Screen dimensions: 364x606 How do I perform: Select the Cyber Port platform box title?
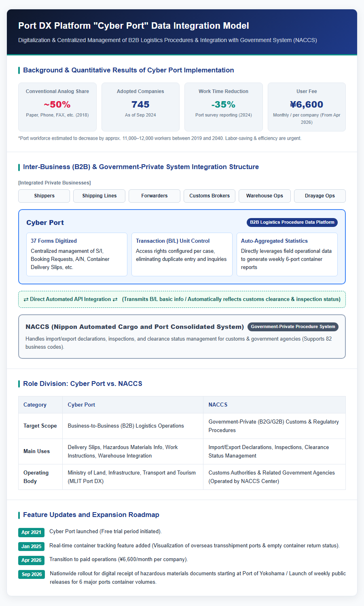coord(45,222)
